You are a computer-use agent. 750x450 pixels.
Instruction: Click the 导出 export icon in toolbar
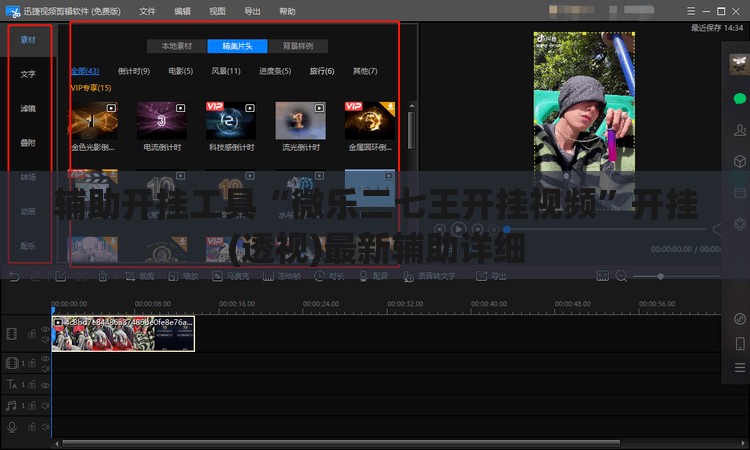tap(491, 276)
